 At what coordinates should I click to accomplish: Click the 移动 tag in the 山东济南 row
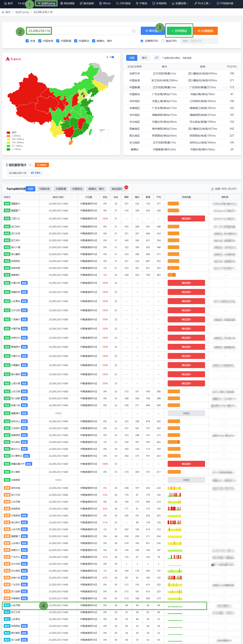pos(7,606)
